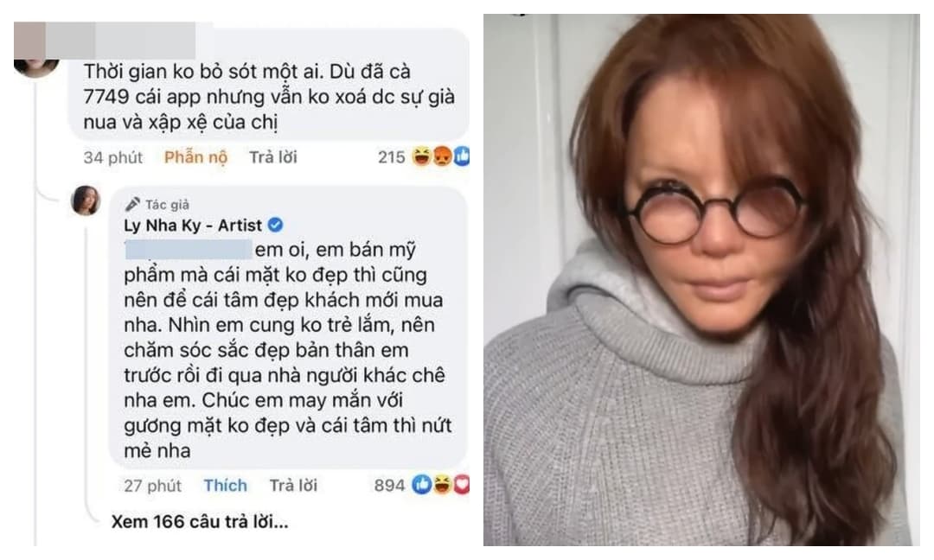Toggle Thích on Ly Nha Ky's reply
This screenshot has height=560, width=934.
point(225,486)
